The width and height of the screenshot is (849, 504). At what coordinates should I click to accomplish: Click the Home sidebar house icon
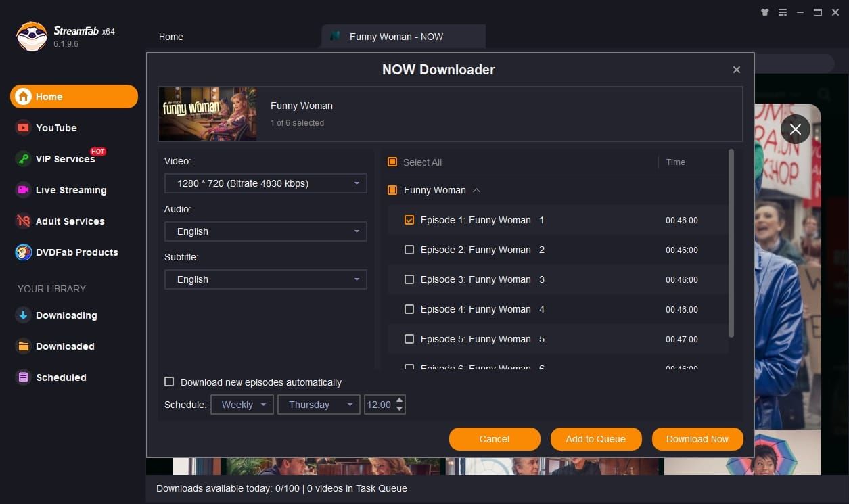24,97
